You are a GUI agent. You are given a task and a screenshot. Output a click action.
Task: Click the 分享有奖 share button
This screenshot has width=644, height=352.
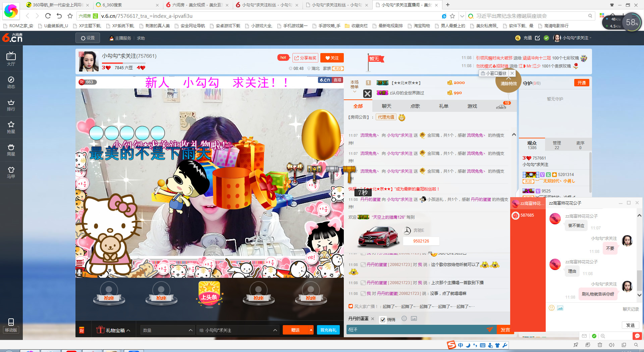click(305, 58)
